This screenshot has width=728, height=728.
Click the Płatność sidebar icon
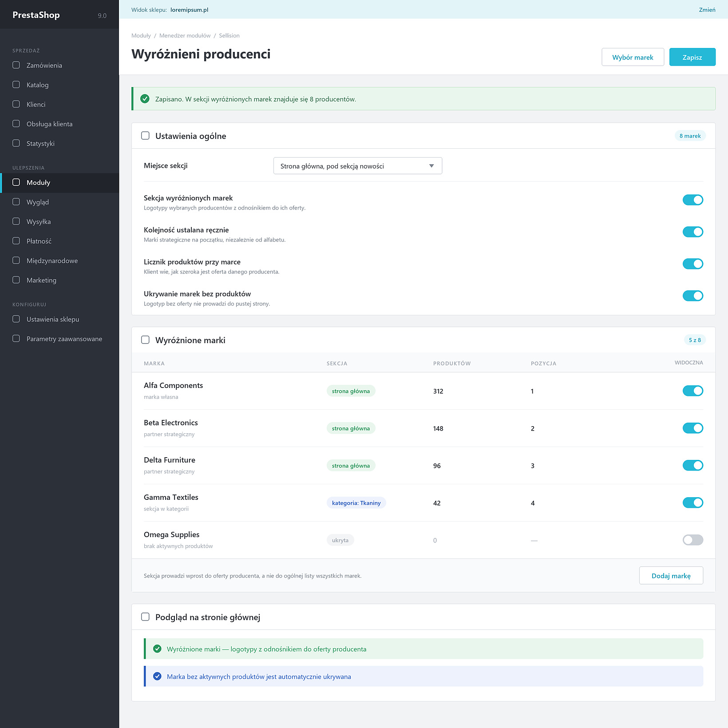(16, 241)
